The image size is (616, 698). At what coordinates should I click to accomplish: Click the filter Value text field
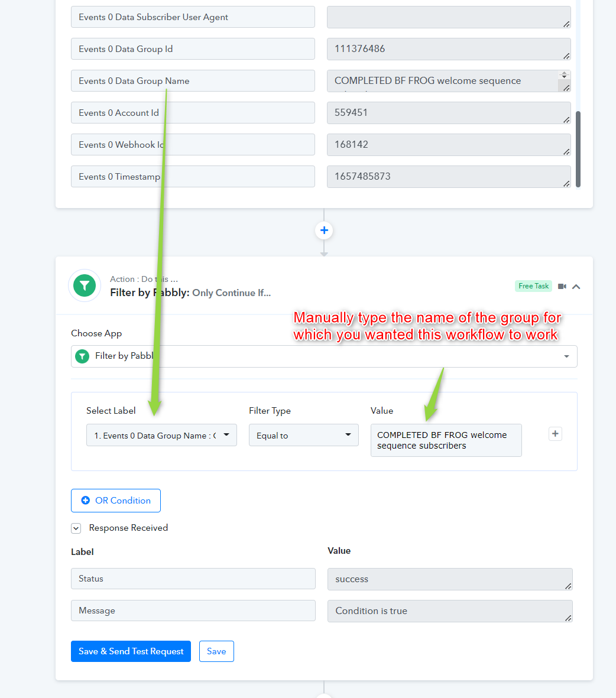(x=446, y=440)
